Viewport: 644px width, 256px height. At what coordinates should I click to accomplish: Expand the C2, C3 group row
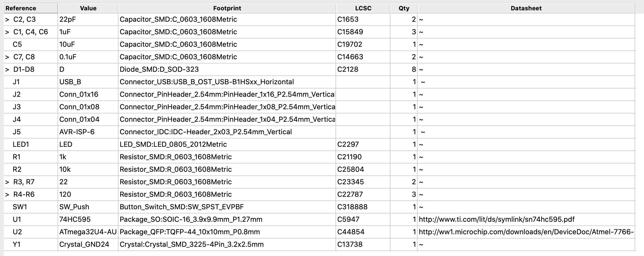7,20
